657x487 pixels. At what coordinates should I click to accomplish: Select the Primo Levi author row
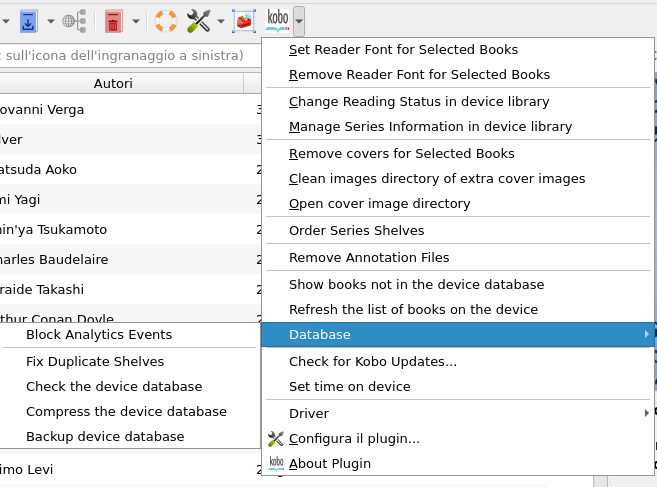coord(130,469)
